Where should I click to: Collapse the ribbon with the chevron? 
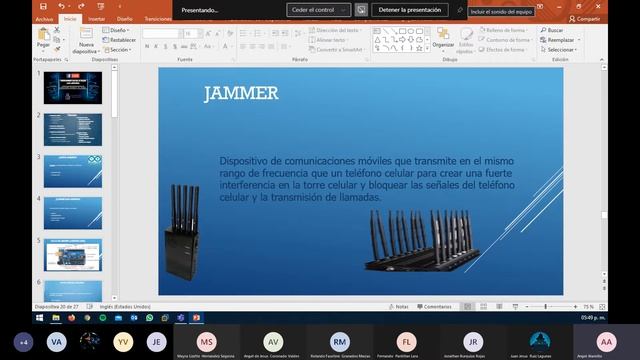coord(602,60)
